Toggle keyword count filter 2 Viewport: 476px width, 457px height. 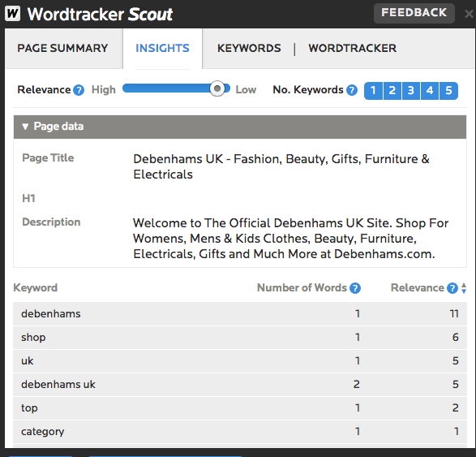coord(392,91)
